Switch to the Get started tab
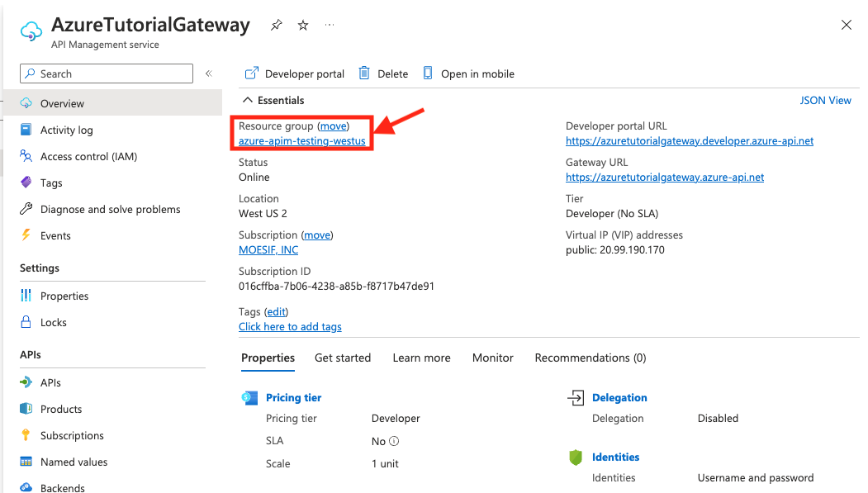This screenshot has width=868, height=493. [343, 358]
